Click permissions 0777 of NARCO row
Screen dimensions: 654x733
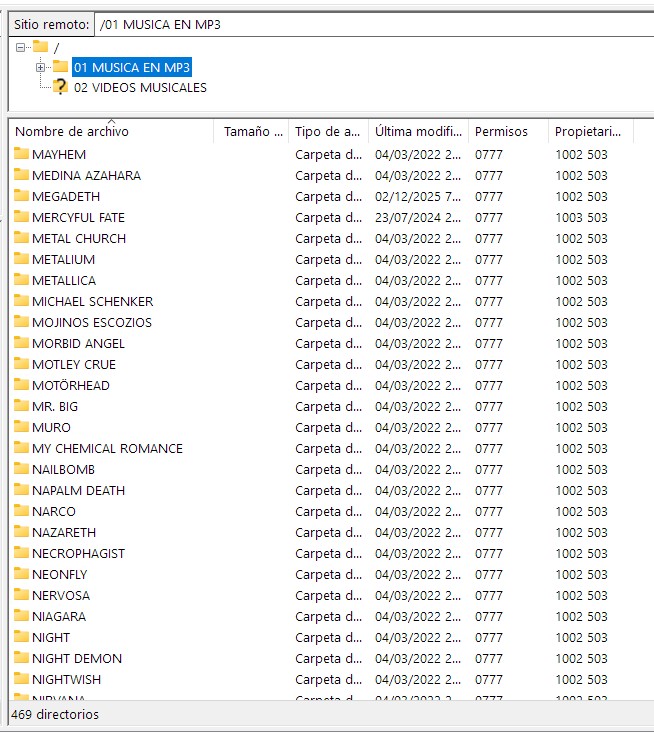(x=489, y=512)
